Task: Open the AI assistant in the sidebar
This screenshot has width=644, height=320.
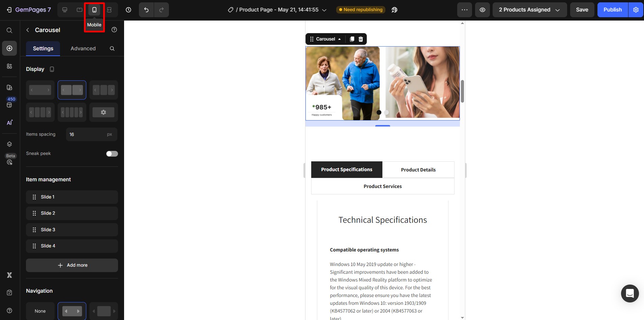Action: [9, 123]
